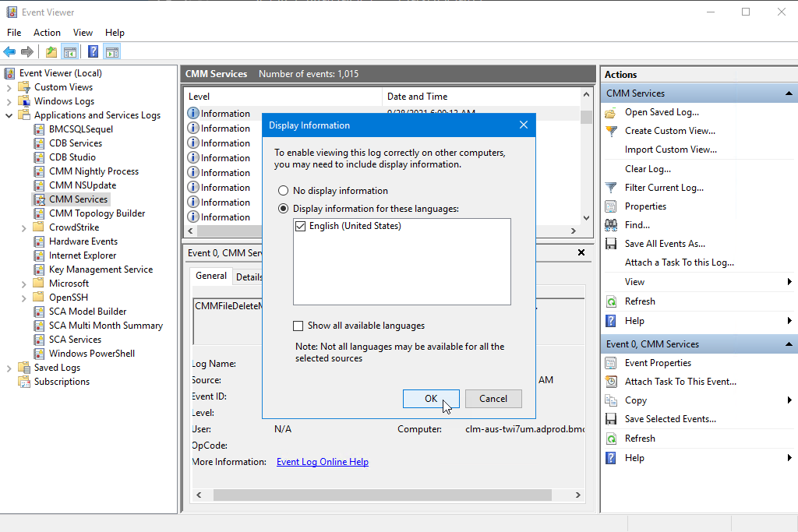Click the Copy pages icon
The height and width of the screenshot is (532, 798).
[x=611, y=400]
